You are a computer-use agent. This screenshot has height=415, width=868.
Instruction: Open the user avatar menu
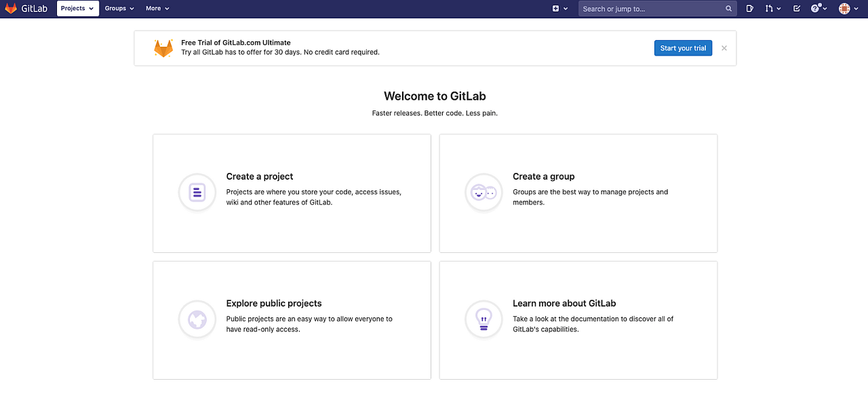point(848,9)
